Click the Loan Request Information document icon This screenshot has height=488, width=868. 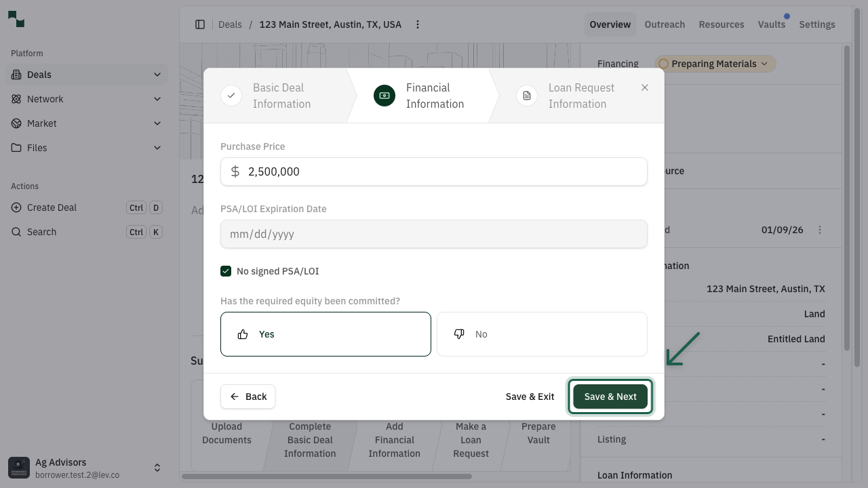[x=527, y=96]
